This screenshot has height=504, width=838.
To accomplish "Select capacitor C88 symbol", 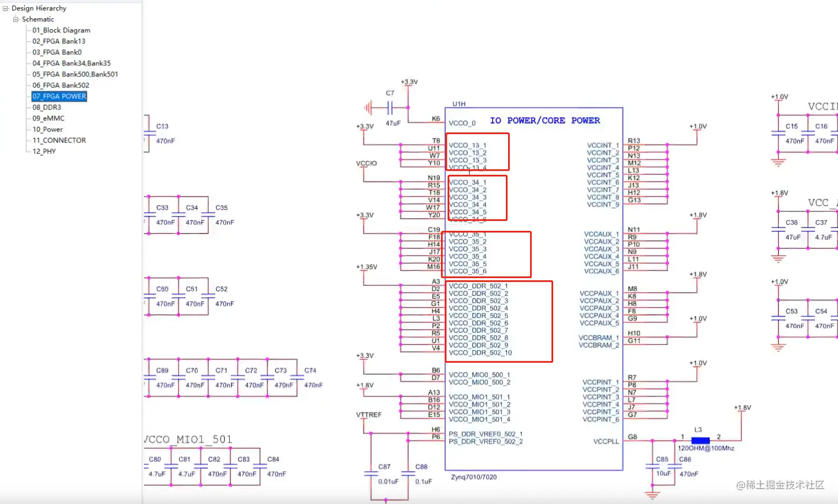I will pos(408,473).
